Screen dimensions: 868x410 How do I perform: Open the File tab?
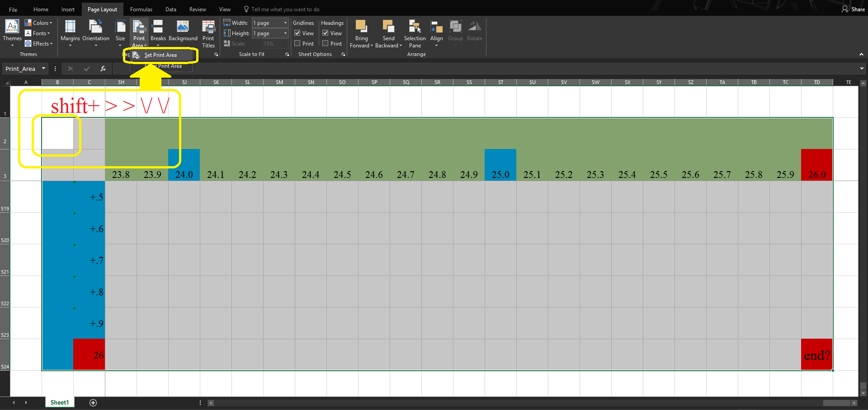(13, 9)
